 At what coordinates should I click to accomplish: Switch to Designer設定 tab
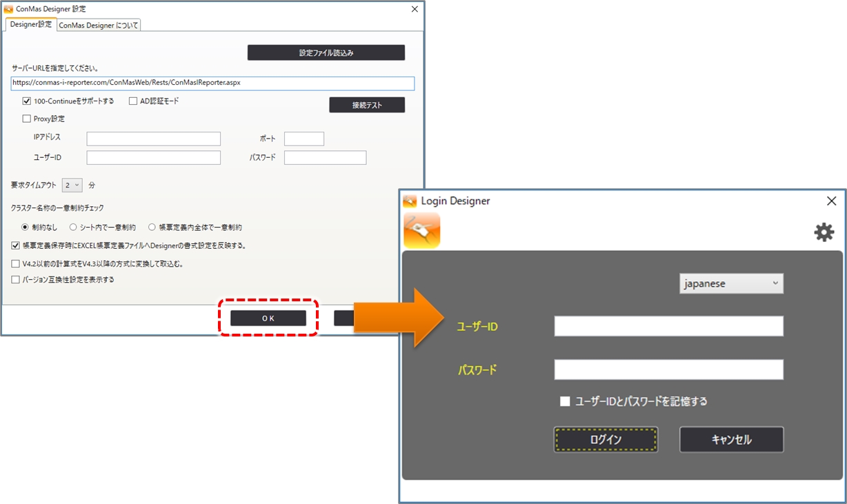pos(31,25)
